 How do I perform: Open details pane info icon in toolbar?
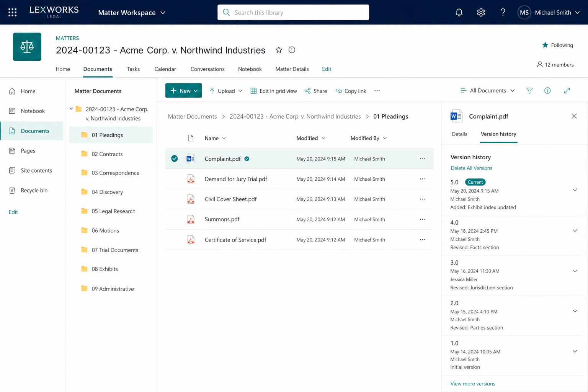coord(547,91)
